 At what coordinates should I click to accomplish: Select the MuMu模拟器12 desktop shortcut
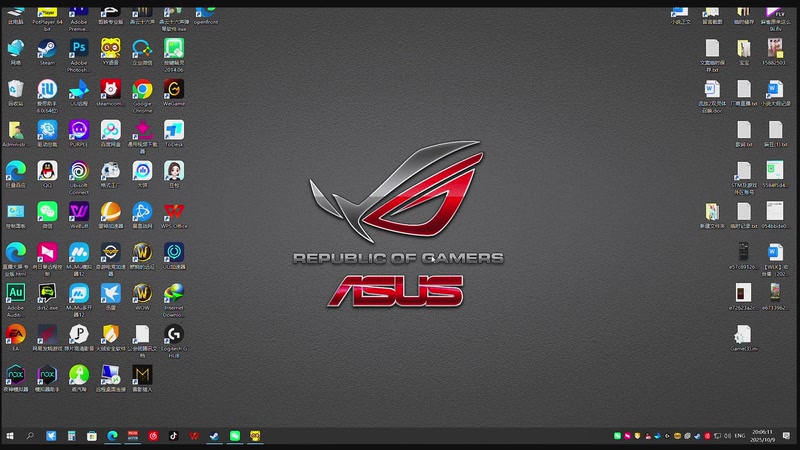pyautogui.click(x=79, y=259)
